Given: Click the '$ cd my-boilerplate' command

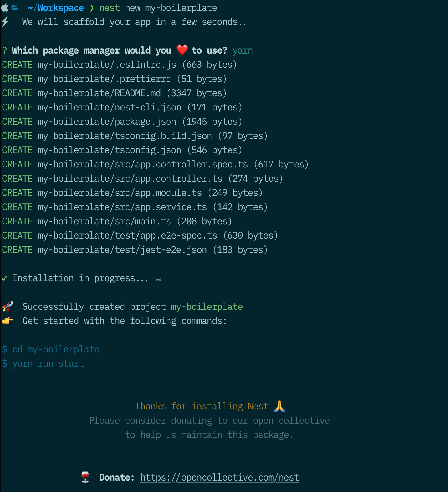Looking at the screenshot, I should pos(51,350).
